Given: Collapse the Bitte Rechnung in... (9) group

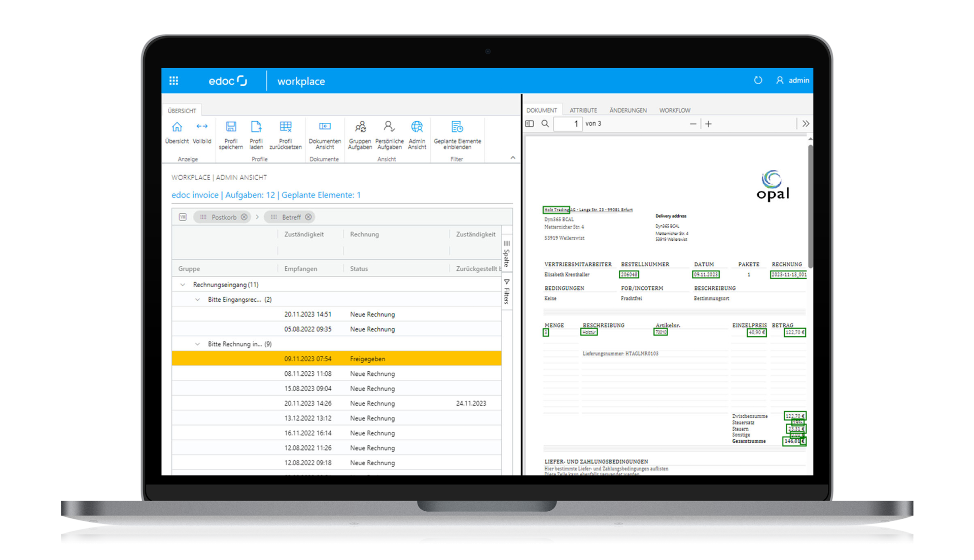Looking at the screenshot, I should [197, 343].
